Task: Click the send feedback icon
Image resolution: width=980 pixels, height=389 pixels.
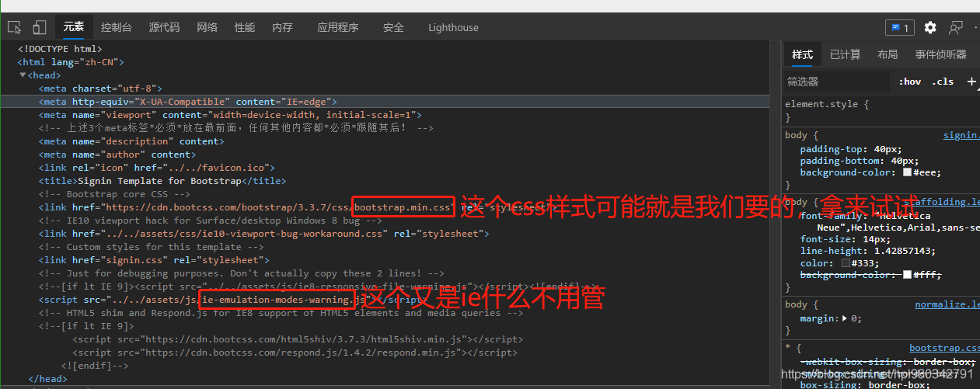Action: pos(956,27)
